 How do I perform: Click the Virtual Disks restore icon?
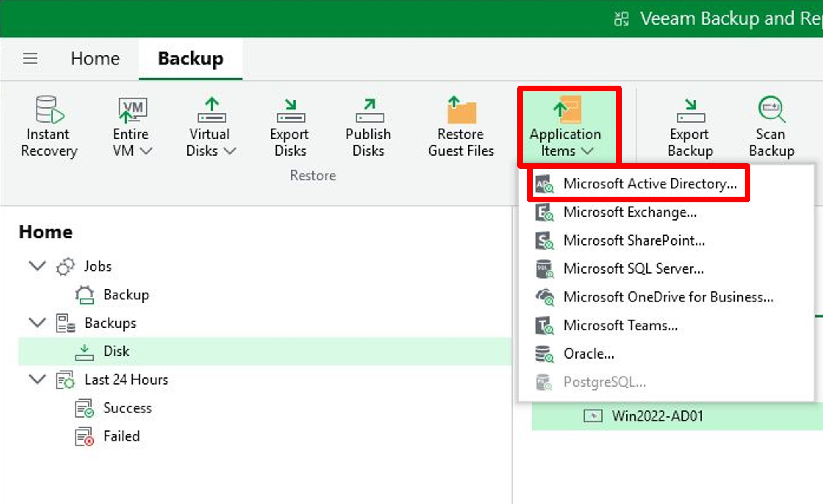(x=212, y=110)
